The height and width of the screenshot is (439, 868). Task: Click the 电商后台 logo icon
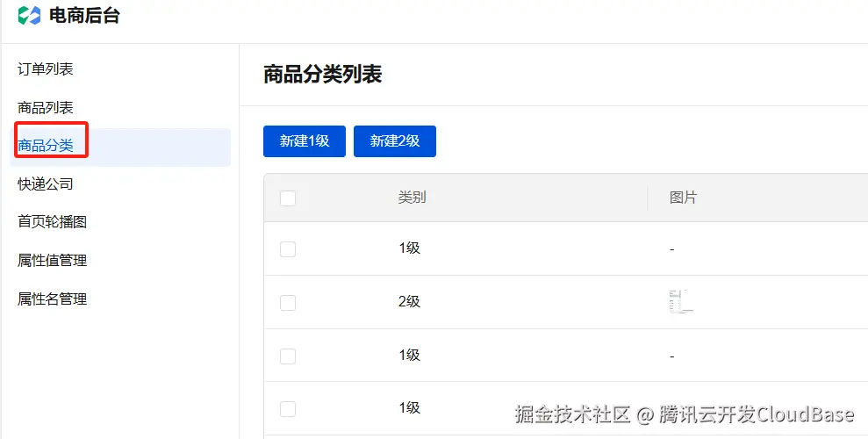coord(29,15)
